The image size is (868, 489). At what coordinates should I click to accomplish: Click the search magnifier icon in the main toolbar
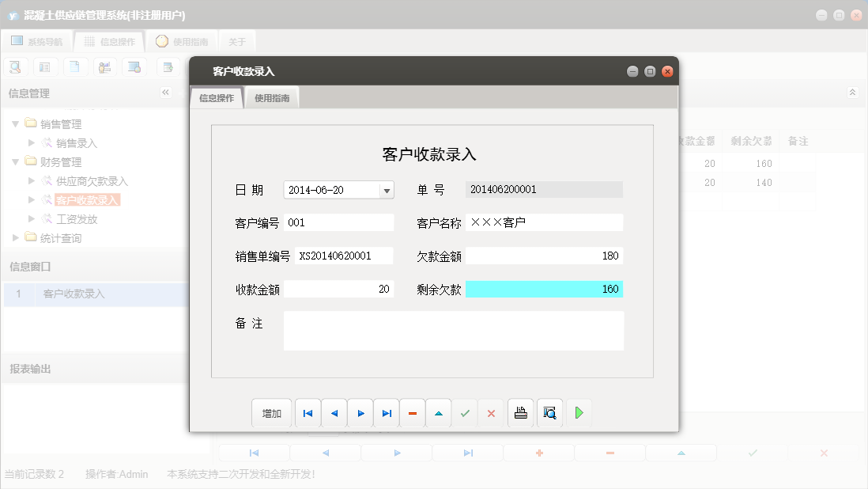pos(15,66)
